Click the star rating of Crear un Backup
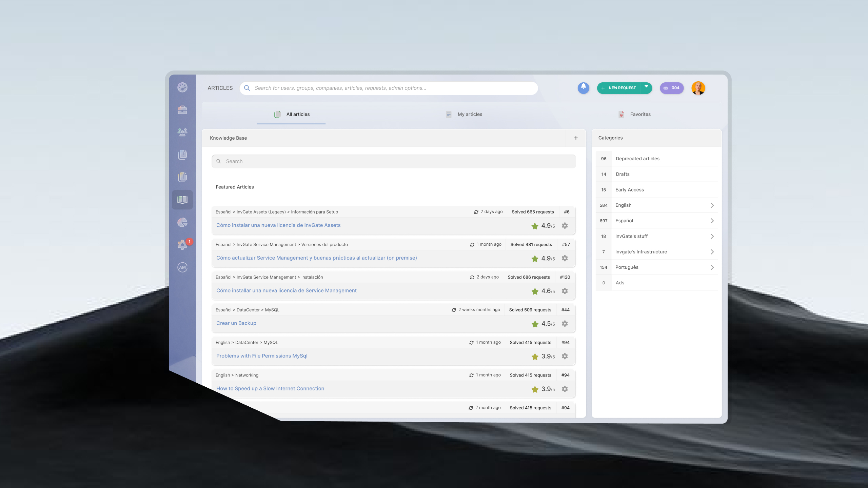The image size is (868, 488). (535, 324)
